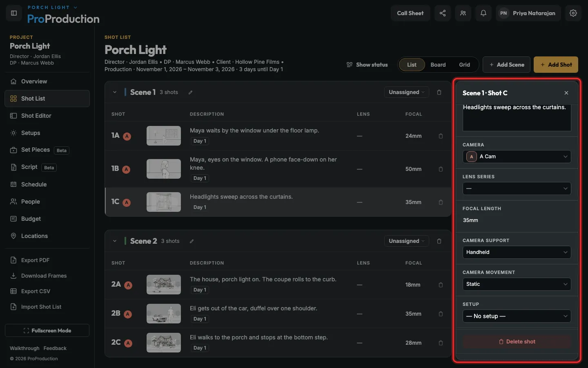
Task: Close the Scene 1 Shot C panel
Action: pos(566,93)
